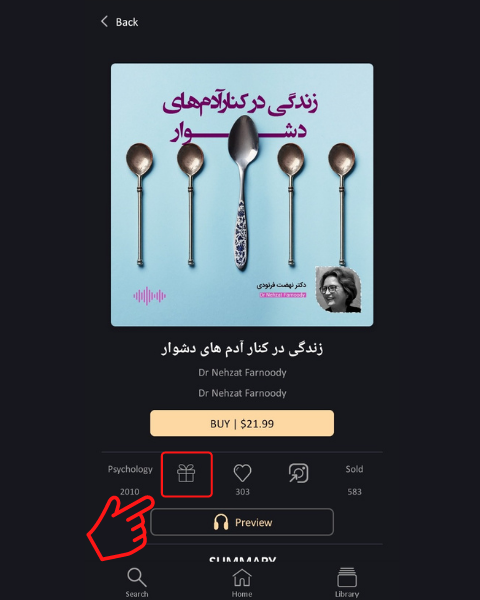The image size is (480, 600).
Task: Tap the author portrait on cover
Action: point(338,289)
